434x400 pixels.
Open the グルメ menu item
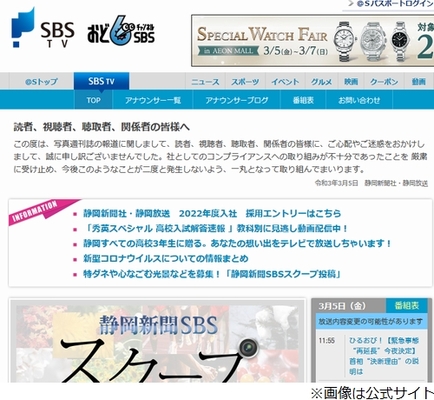[x=321, y=82]
